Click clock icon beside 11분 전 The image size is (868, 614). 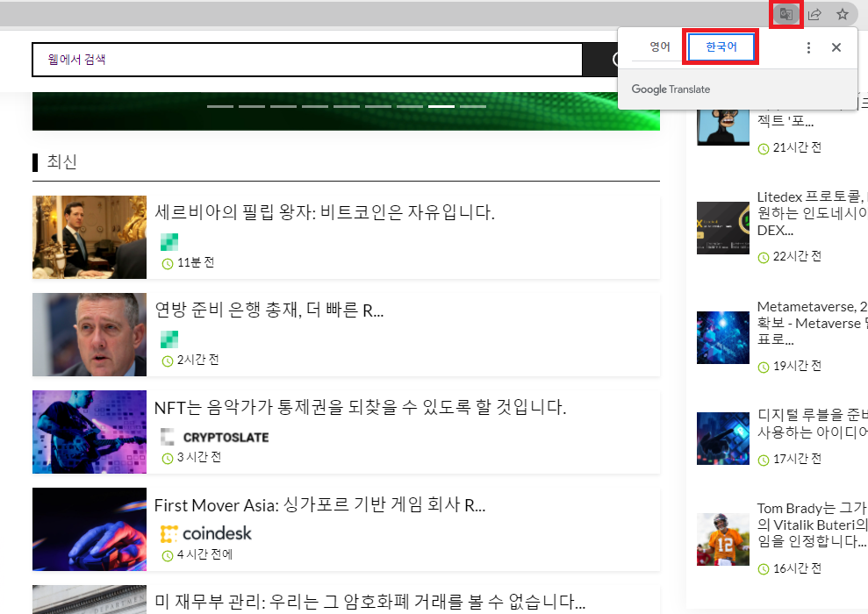point(167,264)
